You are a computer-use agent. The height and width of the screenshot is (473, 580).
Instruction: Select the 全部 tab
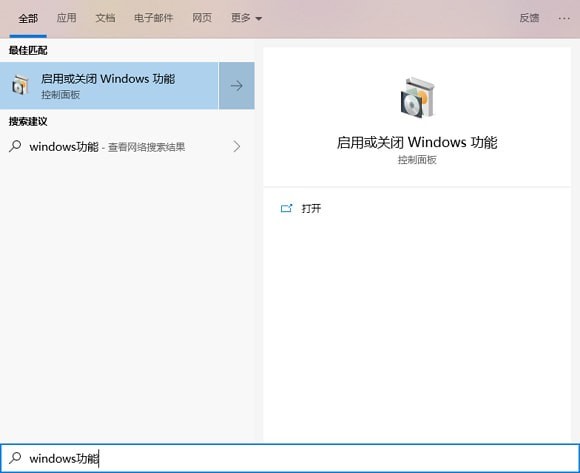28,18
